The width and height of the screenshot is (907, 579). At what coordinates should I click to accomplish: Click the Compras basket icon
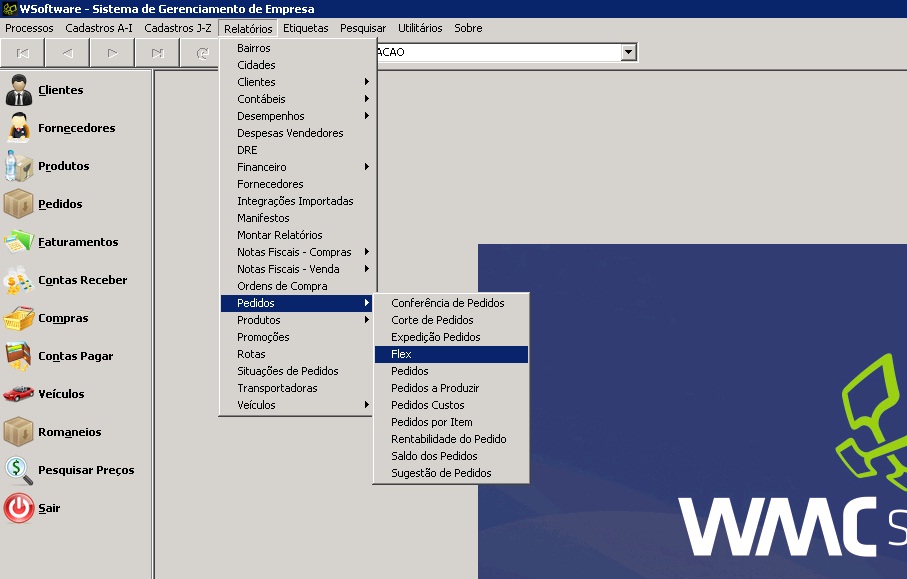pyautogui.click(x=19, y=318)
